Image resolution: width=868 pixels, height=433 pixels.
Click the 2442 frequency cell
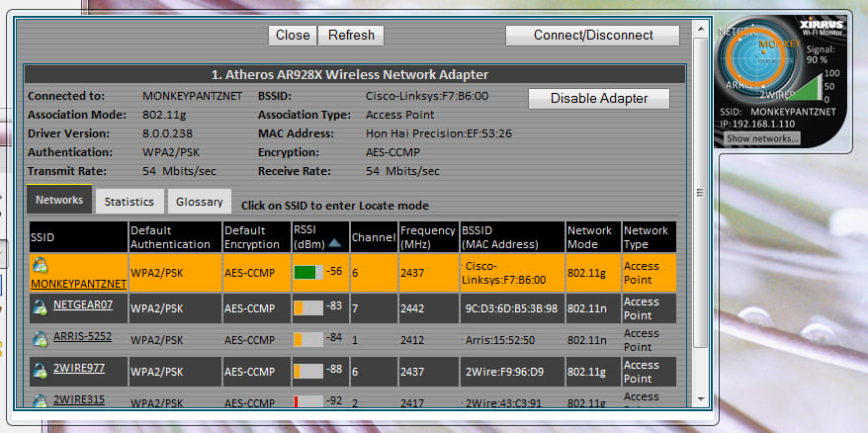click(428, 308)
